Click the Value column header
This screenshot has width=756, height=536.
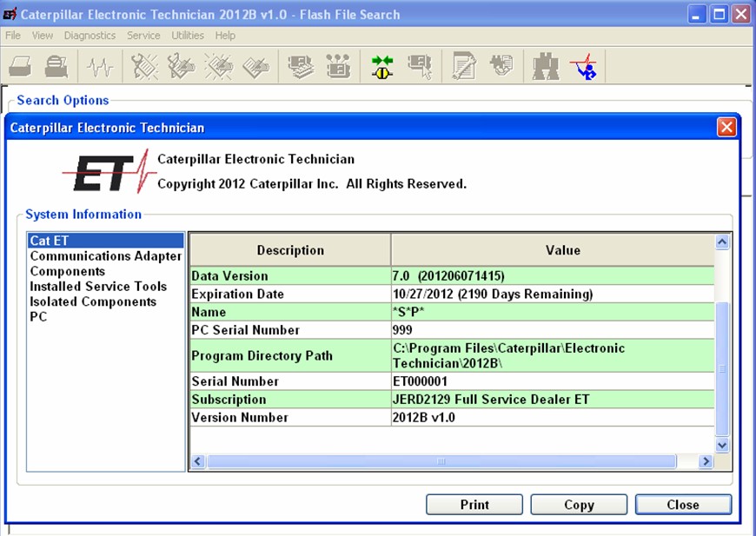tap(553, 250)
